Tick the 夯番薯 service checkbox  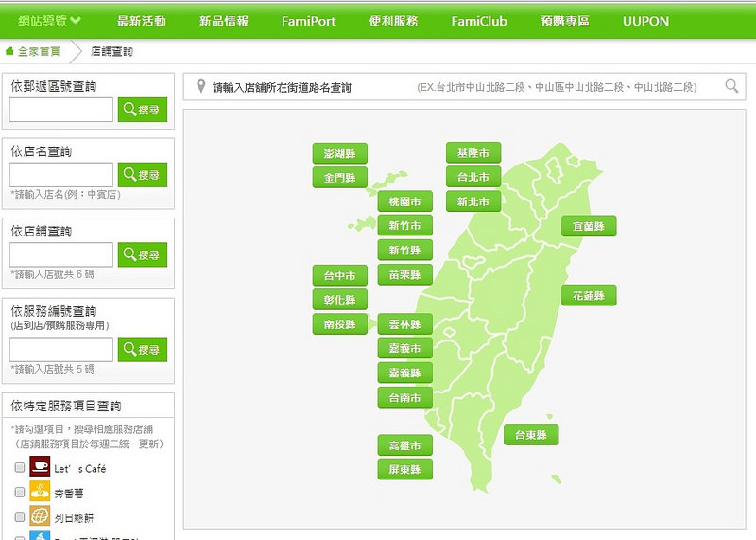click(x=19, y=493)
